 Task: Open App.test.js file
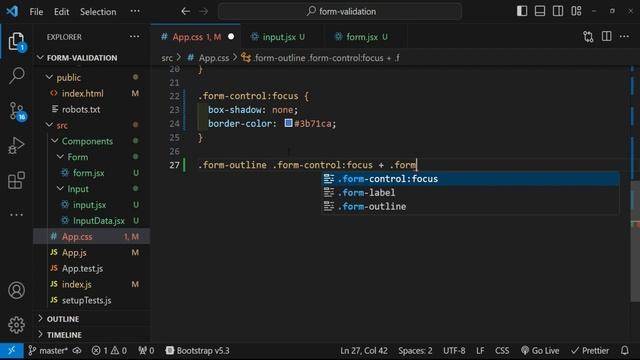tap(82, 268)
